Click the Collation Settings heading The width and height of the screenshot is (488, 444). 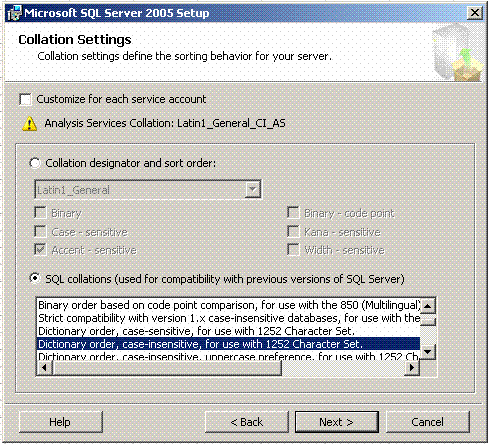[75, 40]
